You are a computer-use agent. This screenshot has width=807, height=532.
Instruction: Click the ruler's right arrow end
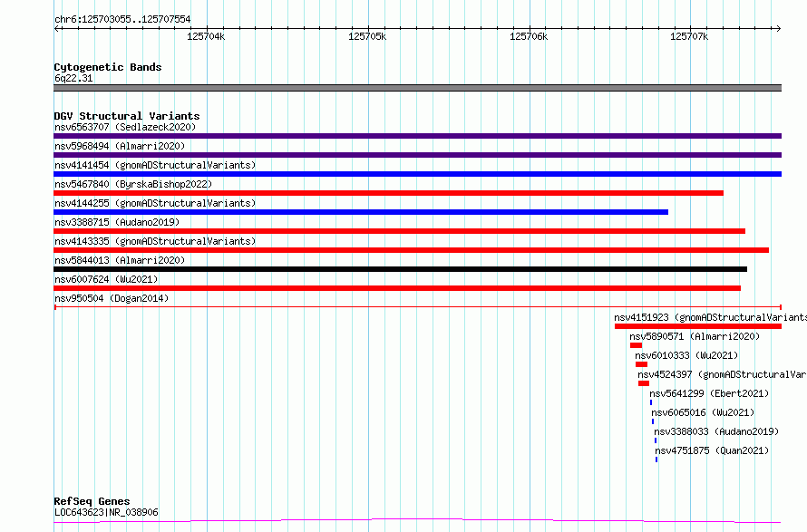(779, 28)
